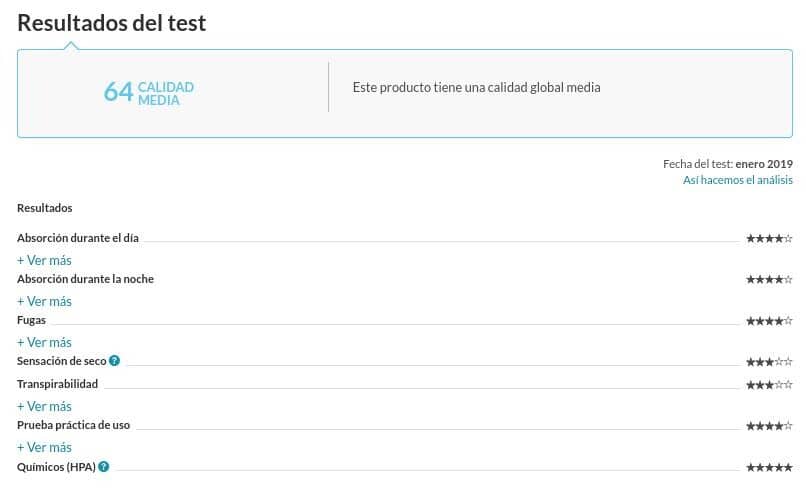Expand Ver más under Prueba práctica de uso
Image resolution: width=806 pixels, height=493 pixels.
point(44,447)
